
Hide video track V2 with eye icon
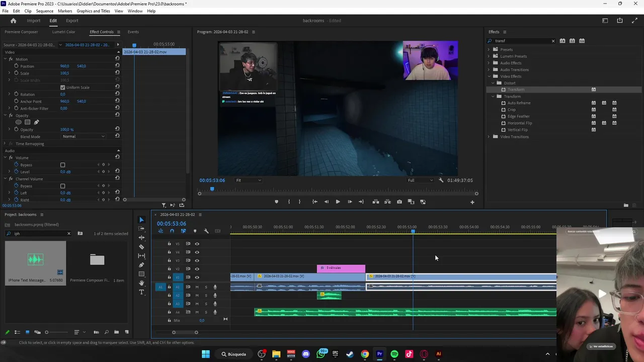coord(197,269)
